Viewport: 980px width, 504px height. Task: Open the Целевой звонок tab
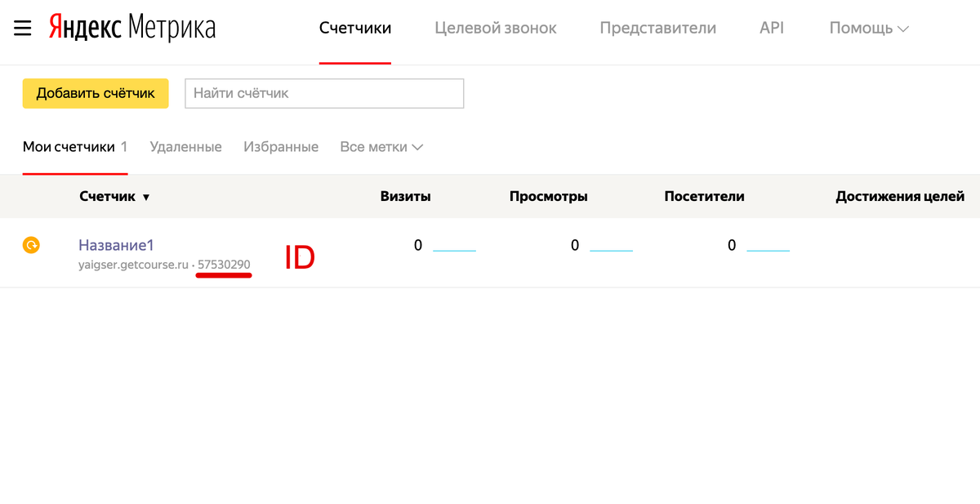[496, 29]
